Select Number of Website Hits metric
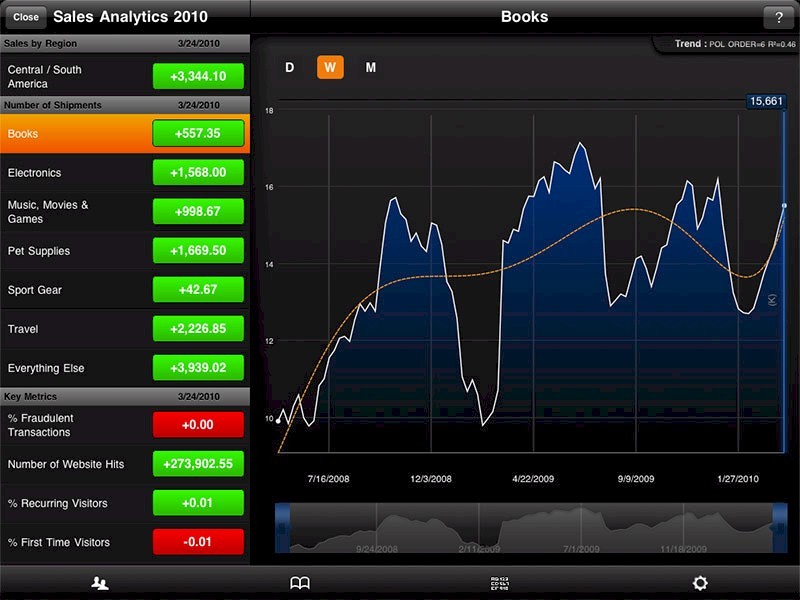Image resolution: width=800 pixels, height=600 pixels. pyautogui.click(x=75, y=464)
